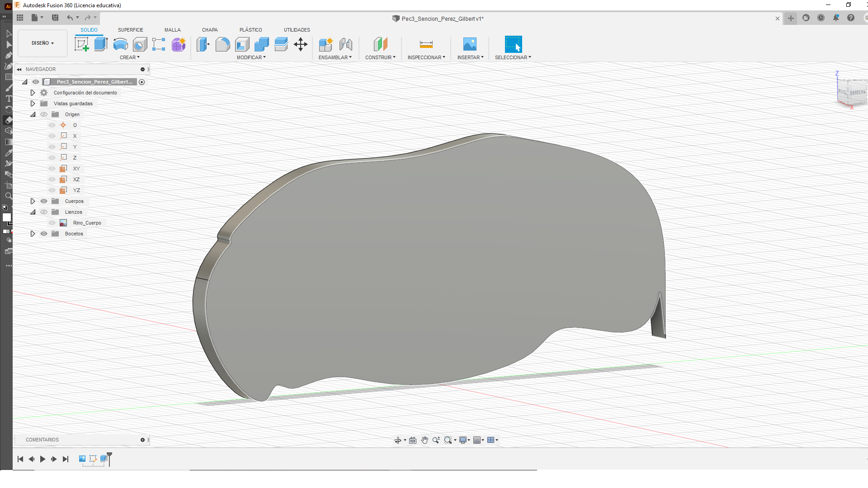This screenshot has height=488, width=868.
Task: Open the Orbit navigation tool
Action: [x=398, y=440]
